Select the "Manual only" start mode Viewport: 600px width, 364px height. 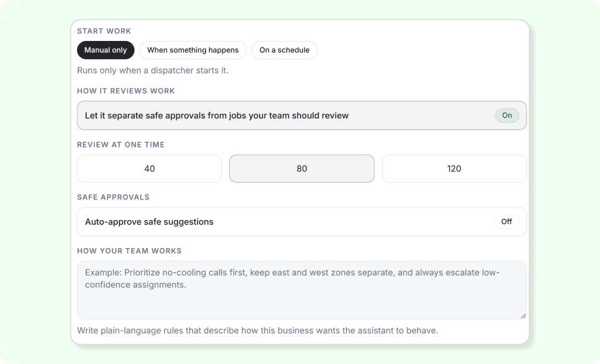pyautogui.click(x=105, y=50)
